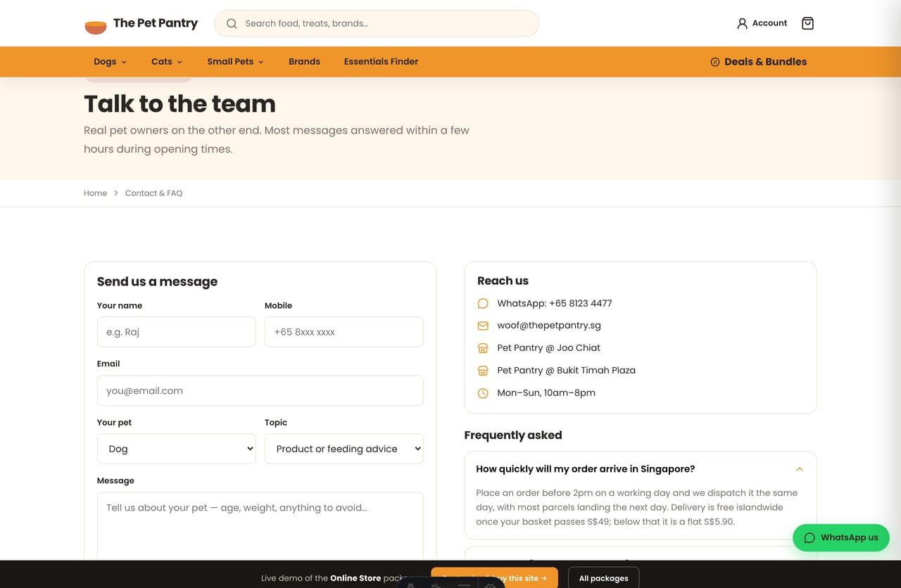Click the WhatsApp chat bubble icon in Reach us

click(483, 303)
